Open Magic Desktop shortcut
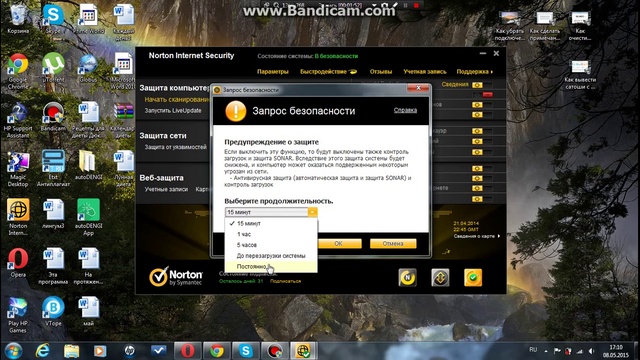 [18, 169]
